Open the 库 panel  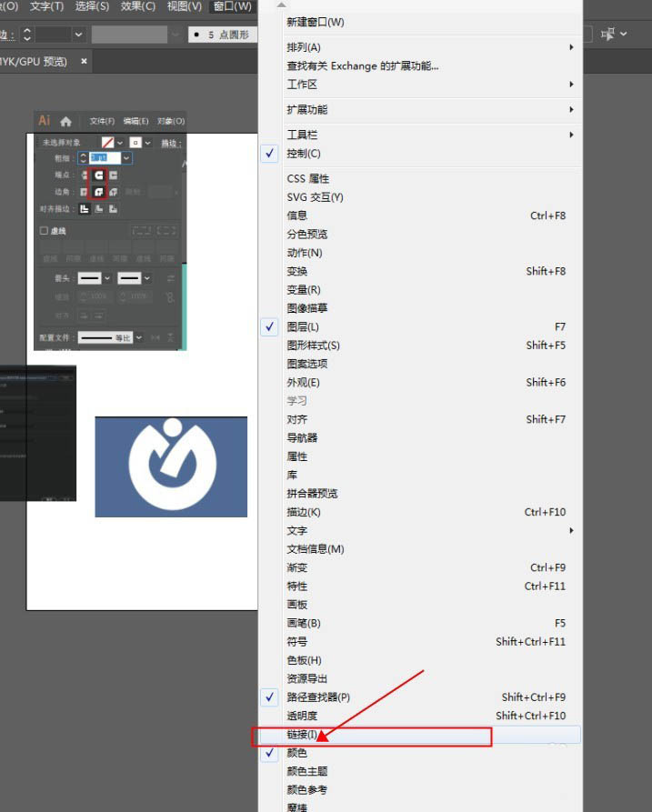[420, 475]
